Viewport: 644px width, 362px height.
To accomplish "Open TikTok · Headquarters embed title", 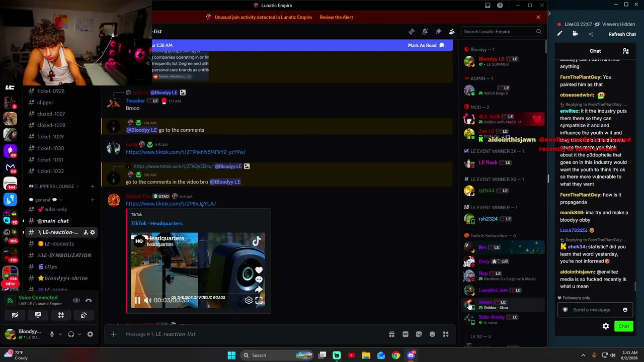I will coord(157,224).
